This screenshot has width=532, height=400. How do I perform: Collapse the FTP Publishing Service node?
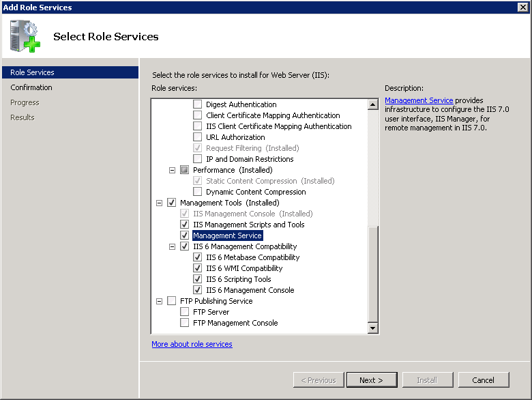160,301
